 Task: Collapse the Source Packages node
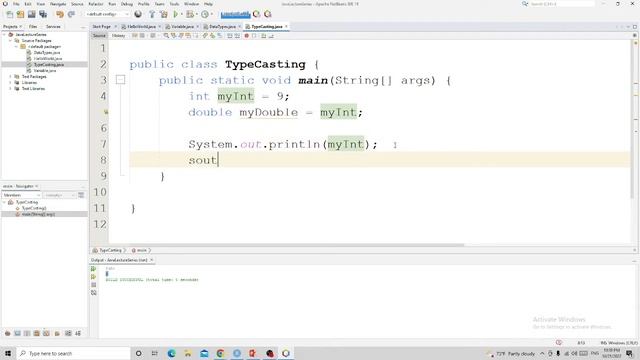(11, 41)
